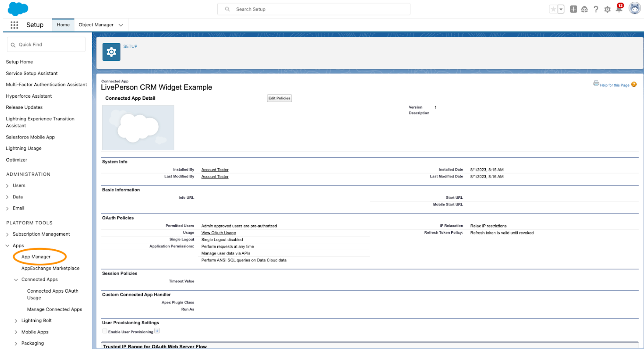Click Admin approved users are pre-authorized

(239, 226)
